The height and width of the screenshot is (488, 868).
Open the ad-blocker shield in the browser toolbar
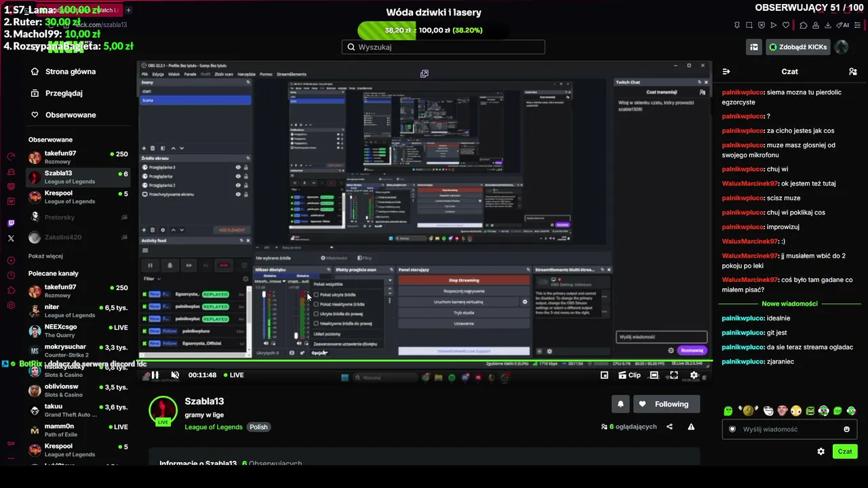(762, 25)
